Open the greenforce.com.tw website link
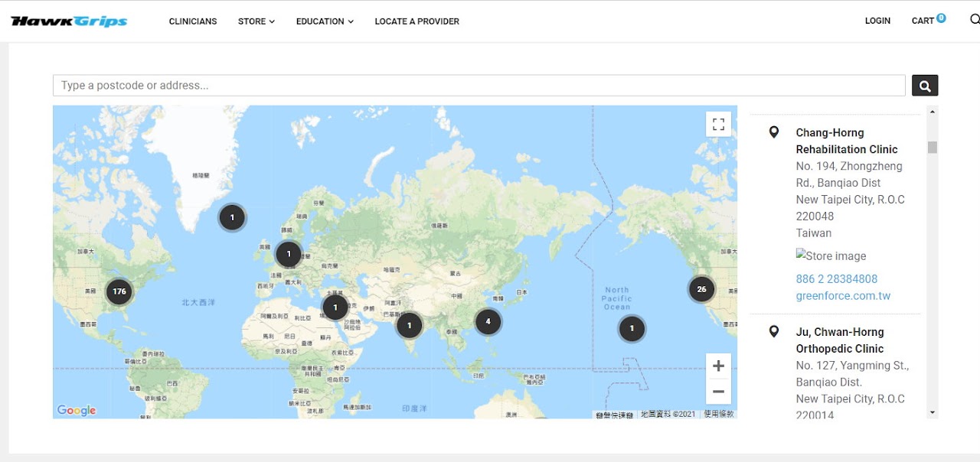 click(x=843, y=296)
